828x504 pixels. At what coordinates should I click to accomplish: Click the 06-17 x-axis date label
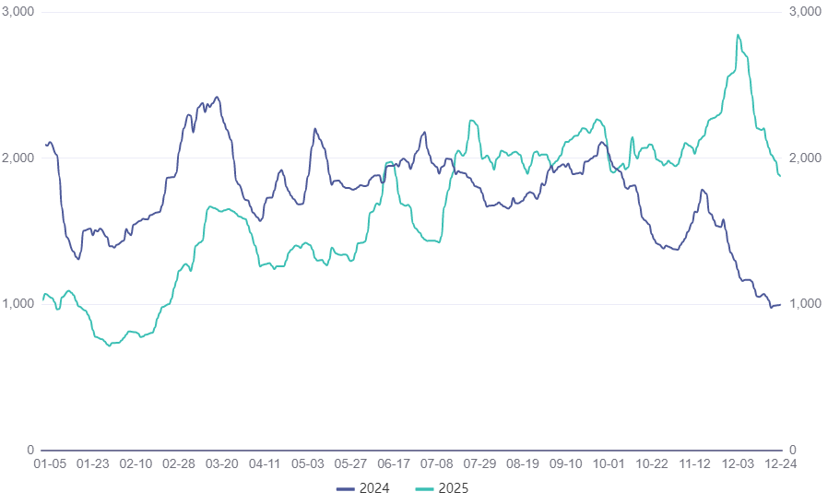point(394,464)
